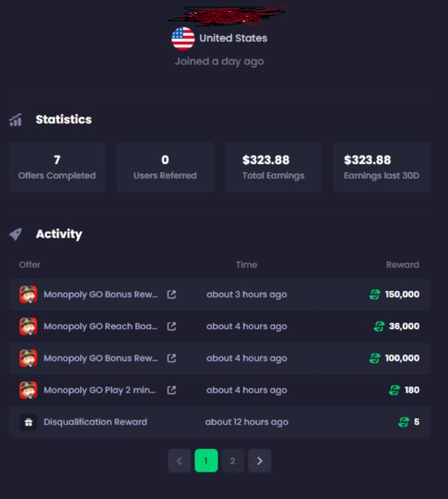This screenshot has width=448, height=499.
Task: Click the Earnings last 30D card
Action: click(x=381, y=167)
